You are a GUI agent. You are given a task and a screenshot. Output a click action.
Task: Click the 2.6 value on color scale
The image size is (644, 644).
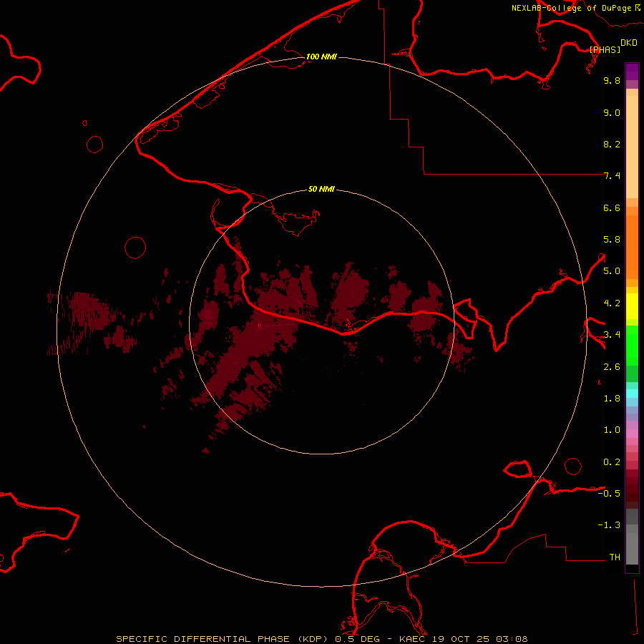(612, 367)
